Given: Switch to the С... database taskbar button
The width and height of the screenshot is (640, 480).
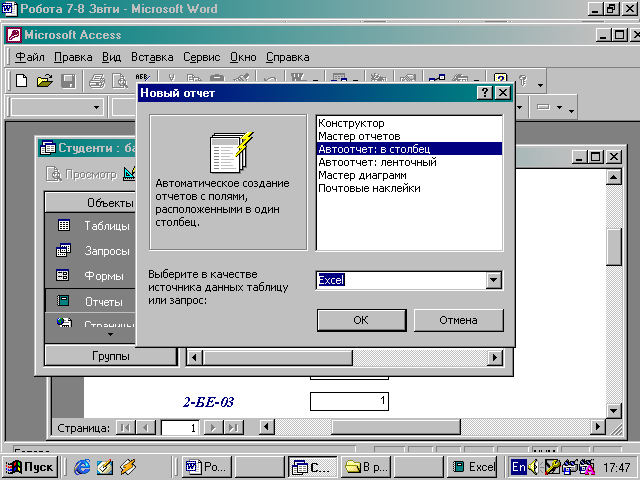Looking at the screenshot, I should 312,467.
